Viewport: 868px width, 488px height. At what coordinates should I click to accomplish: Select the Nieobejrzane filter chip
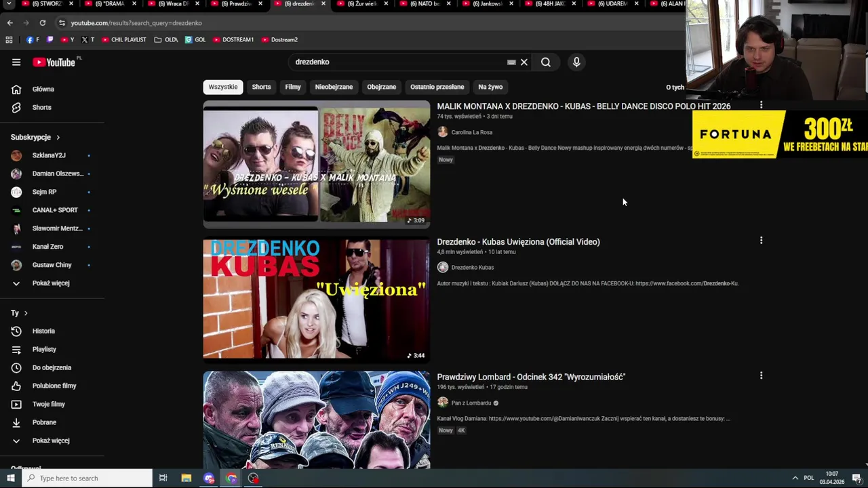coord(334,87)
